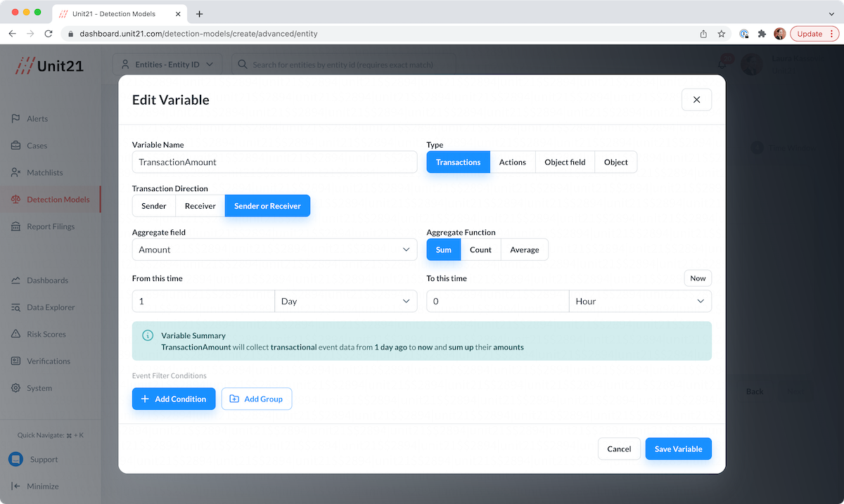
Task: Select the Object type option
Action: pyautogui.click(x=615, y=162)
